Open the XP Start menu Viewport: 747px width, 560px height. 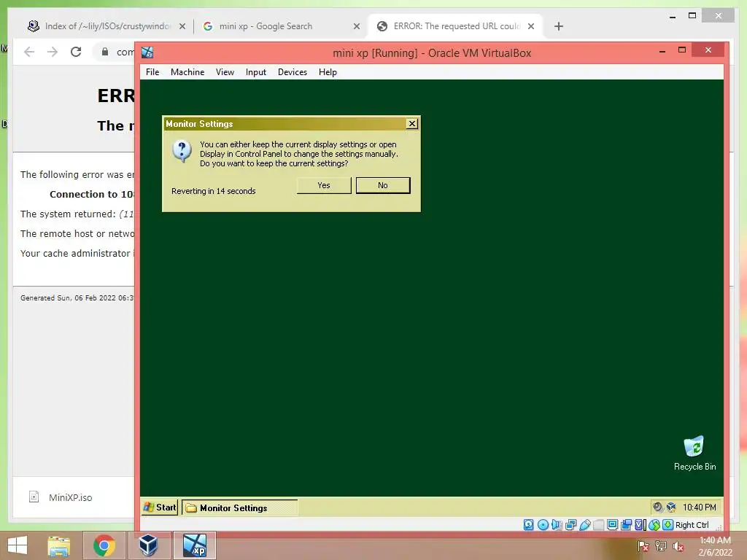pyautogui.click(x=160, y=507)
